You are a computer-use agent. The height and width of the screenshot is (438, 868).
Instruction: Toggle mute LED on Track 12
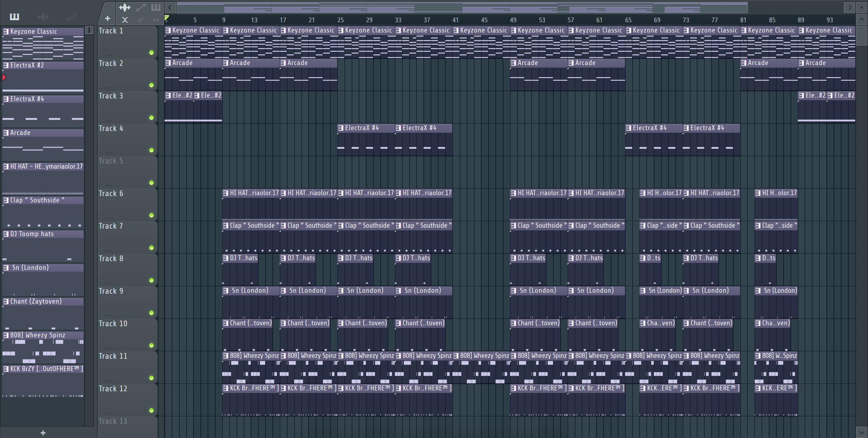[x=152, y=410]
